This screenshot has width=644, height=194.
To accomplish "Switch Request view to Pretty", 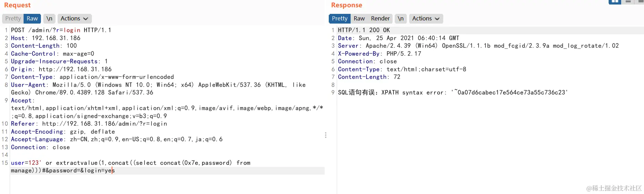I will click(13, 18).
